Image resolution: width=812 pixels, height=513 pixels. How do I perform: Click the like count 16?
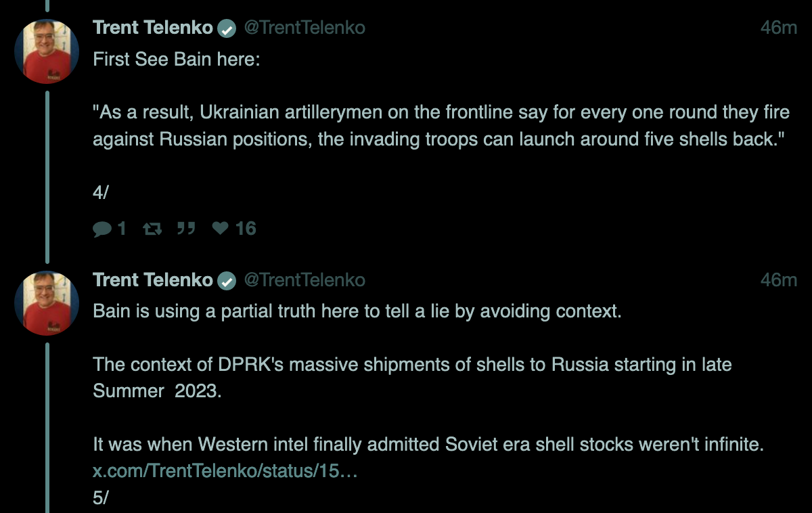[x=246, y=229]
